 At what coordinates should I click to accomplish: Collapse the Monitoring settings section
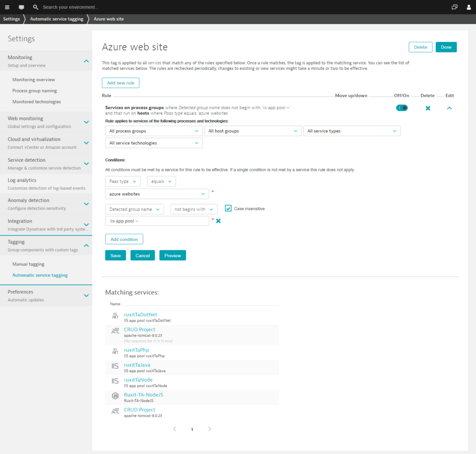[86, 61]
